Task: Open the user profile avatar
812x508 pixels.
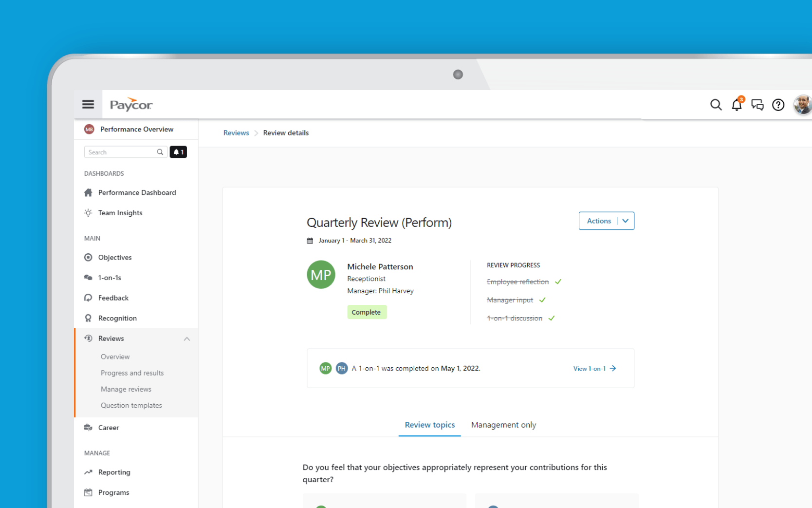Action: 802,105
